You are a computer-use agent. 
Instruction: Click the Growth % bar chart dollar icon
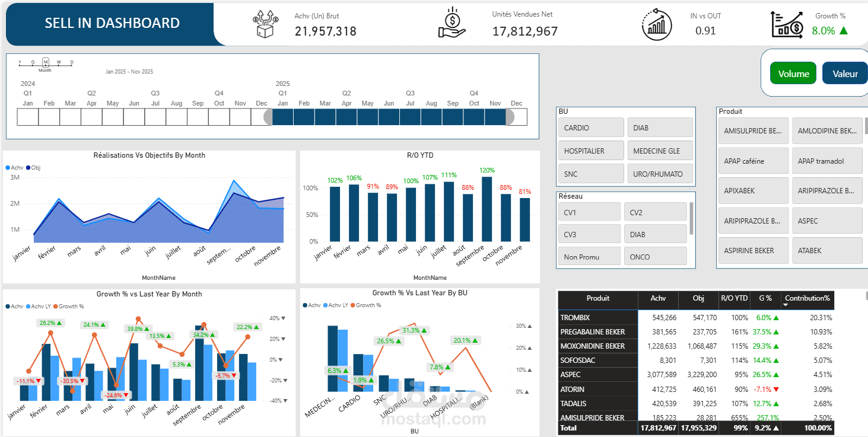point(787,24)
